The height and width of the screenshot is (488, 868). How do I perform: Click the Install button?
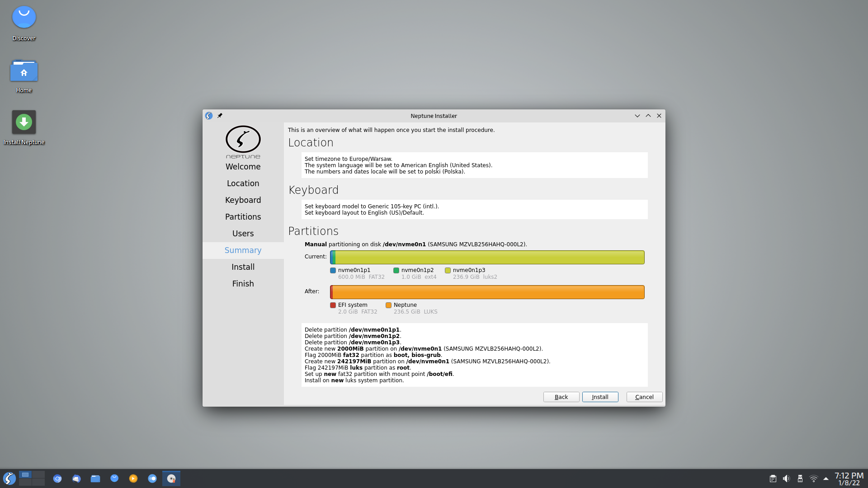click(600, 397)
